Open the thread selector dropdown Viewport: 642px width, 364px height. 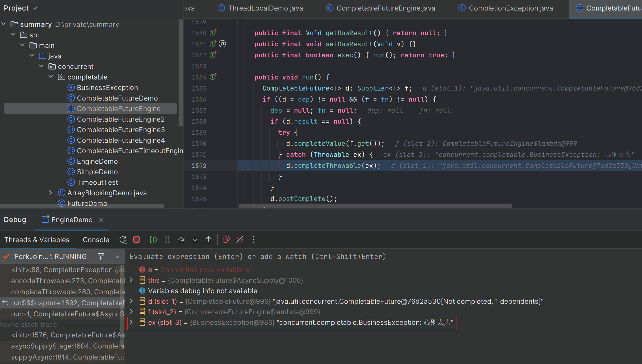point(117,257)
